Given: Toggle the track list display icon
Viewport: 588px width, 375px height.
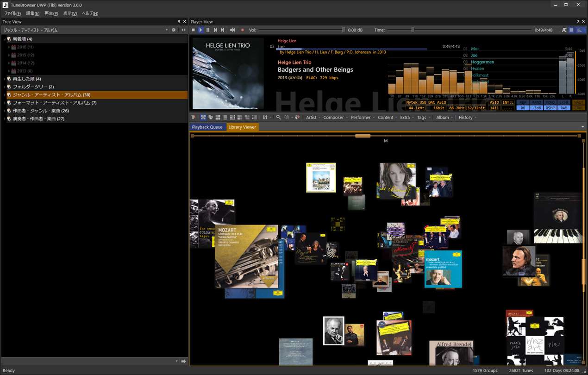Looking at the screenshot, I should pyautogui.click(x=571, y=30).
